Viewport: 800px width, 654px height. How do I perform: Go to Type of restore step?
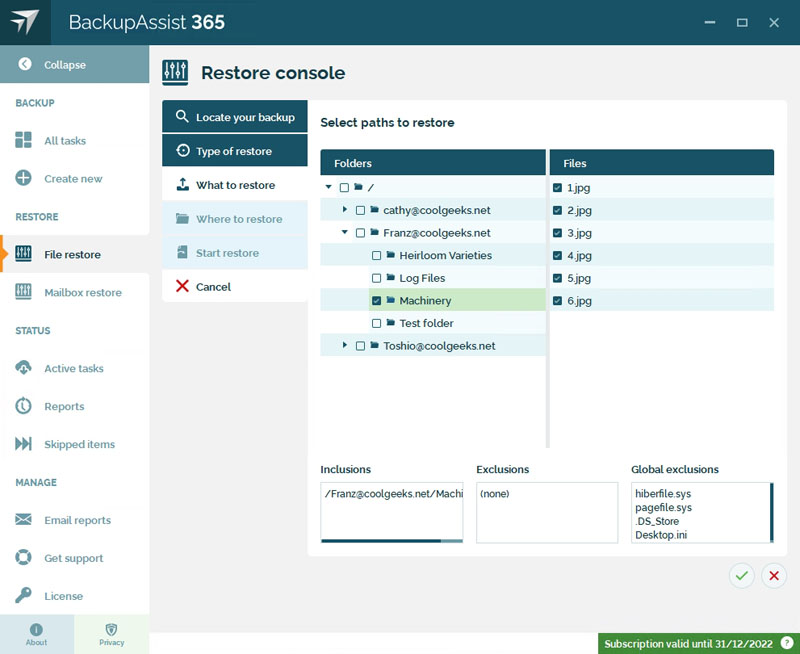(235, 151)
